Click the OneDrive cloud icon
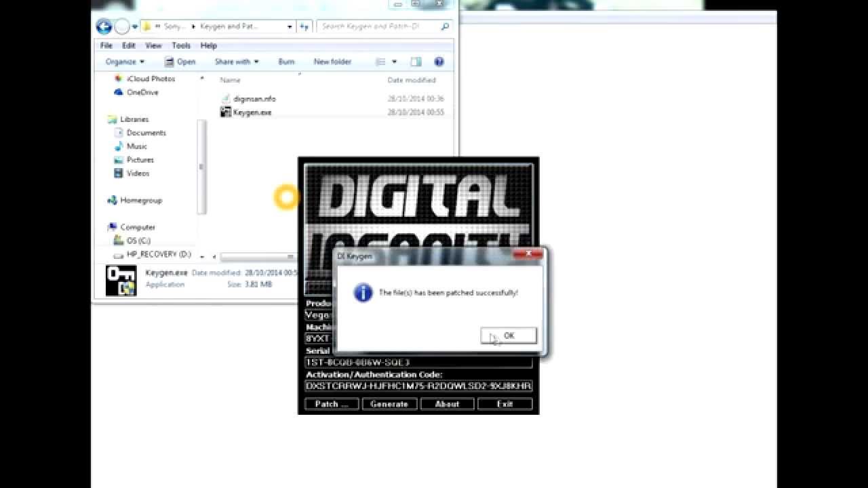The image size is (868, 488). (x=119, y=92)
